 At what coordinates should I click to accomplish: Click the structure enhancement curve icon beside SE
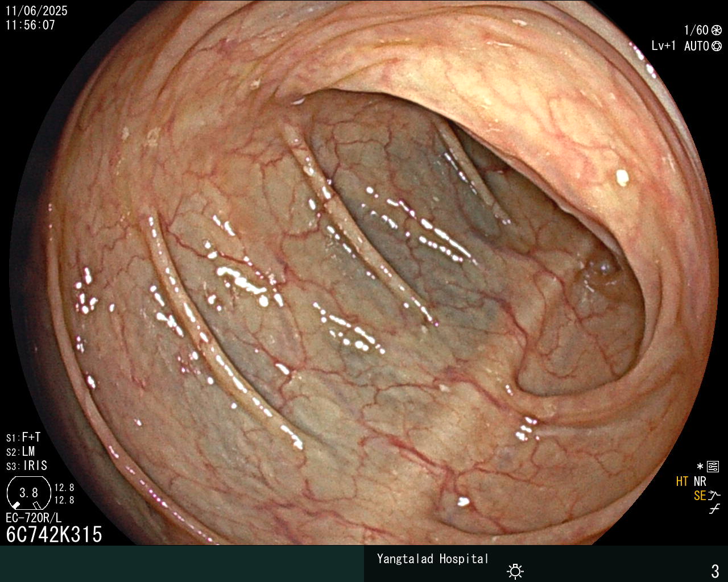pos(714,496)
